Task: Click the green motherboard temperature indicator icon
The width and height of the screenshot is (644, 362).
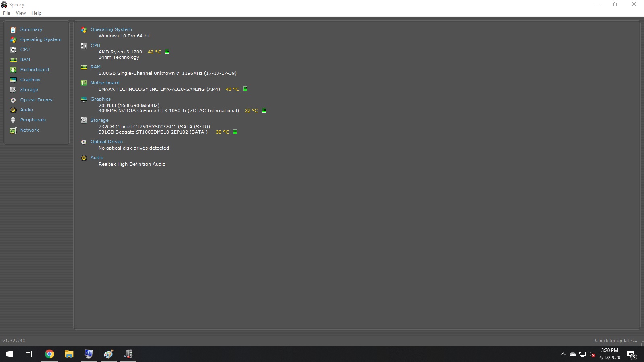Action: (x=245, y=89)
